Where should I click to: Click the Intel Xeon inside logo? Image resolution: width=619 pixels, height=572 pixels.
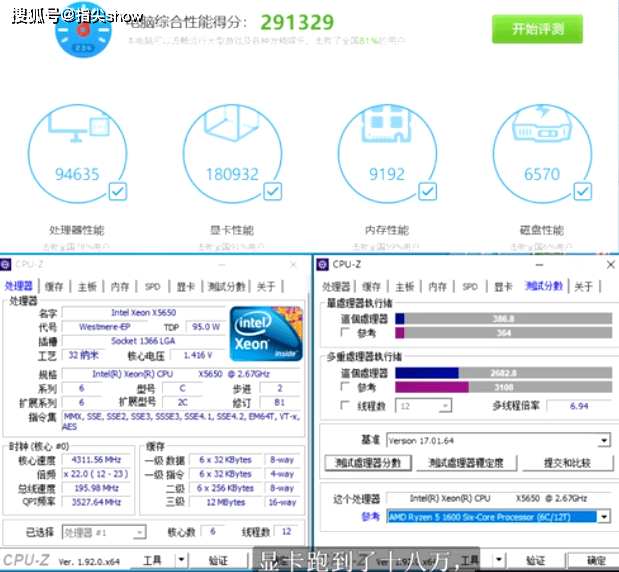click(x=266, y=334)
